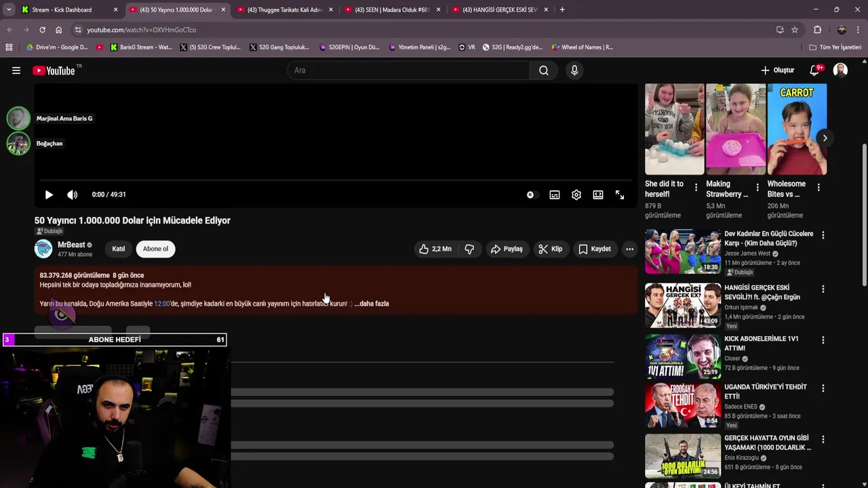Open the tab search dropdown arrow
868x488 pixels.
(8, 9)
